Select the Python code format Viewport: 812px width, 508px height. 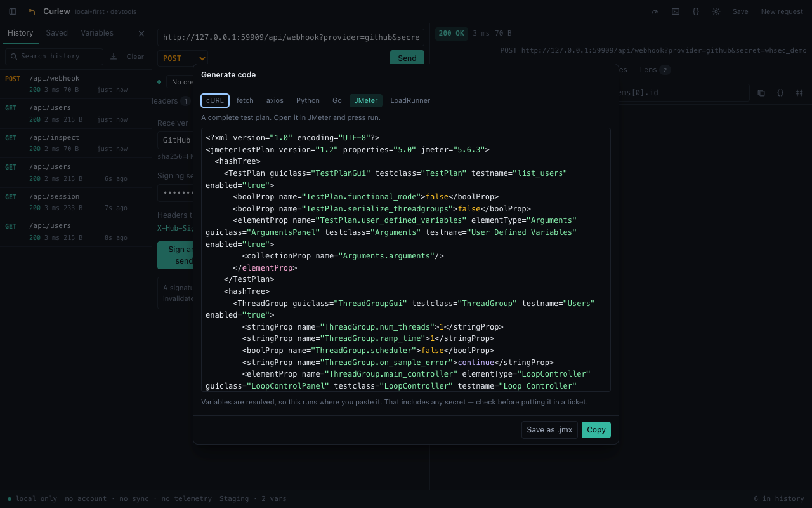[308, 100]
